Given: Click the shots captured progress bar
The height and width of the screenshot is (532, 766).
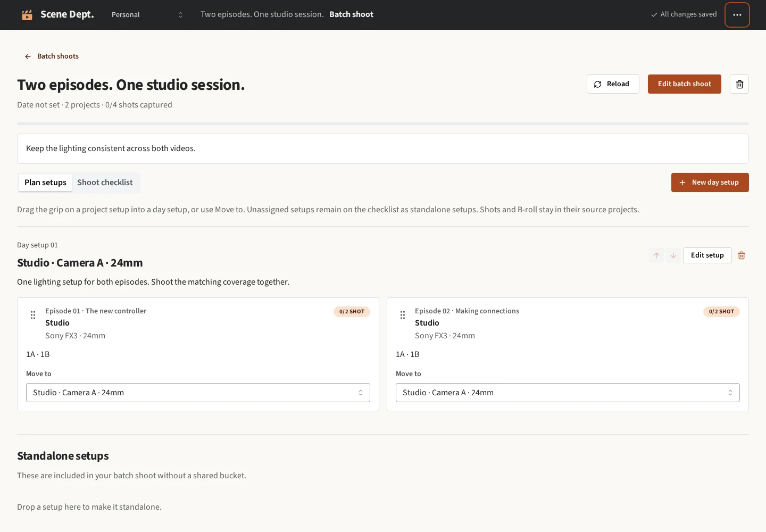Looking at the screenshot, I should pyautogui.click(x=383, y=124).
